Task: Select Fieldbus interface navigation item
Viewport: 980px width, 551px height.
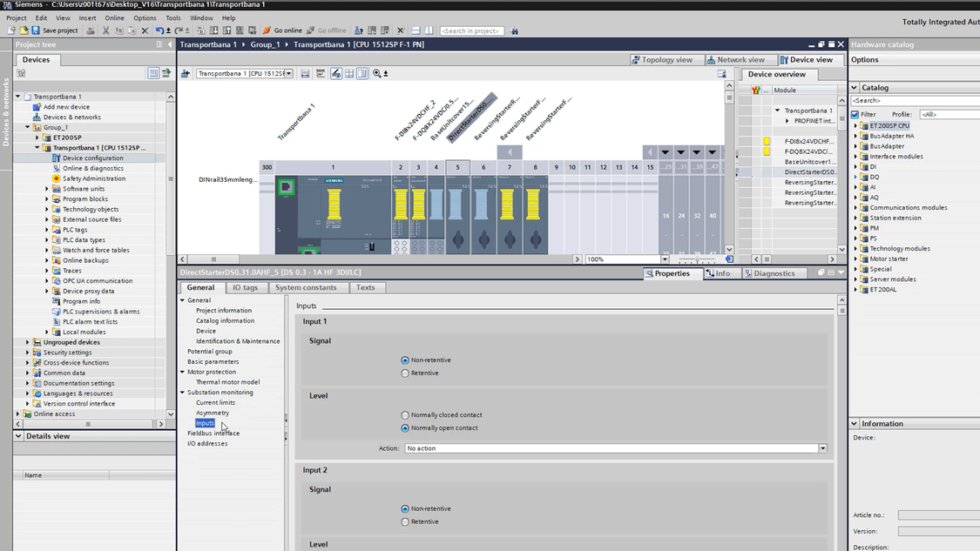Action: pos(213,433)
